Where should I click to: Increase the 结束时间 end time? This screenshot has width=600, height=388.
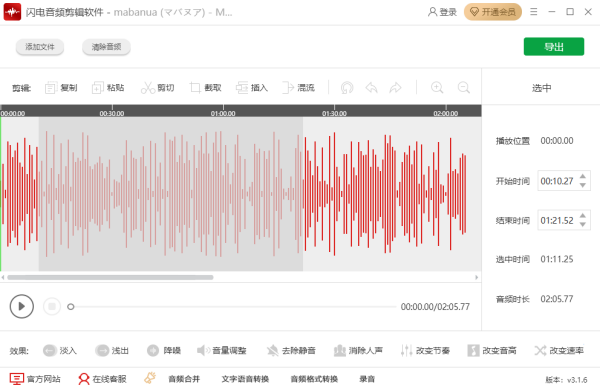tap(582, 216)
